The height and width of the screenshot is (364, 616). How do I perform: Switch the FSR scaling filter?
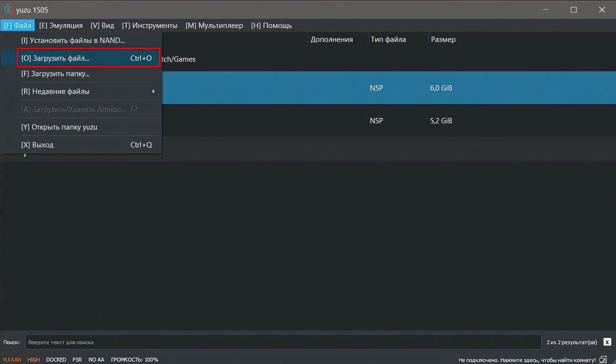(x=77, y=360)
